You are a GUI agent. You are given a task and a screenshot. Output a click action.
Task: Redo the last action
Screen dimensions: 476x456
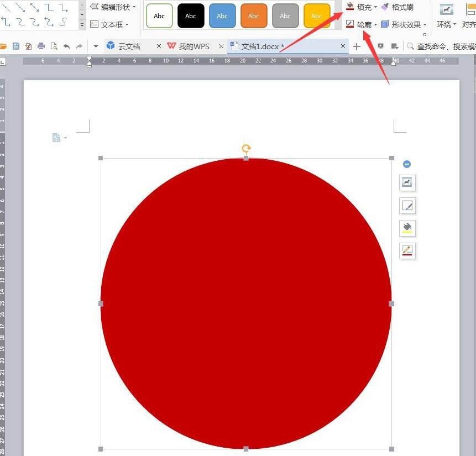(x=79, y=46)
